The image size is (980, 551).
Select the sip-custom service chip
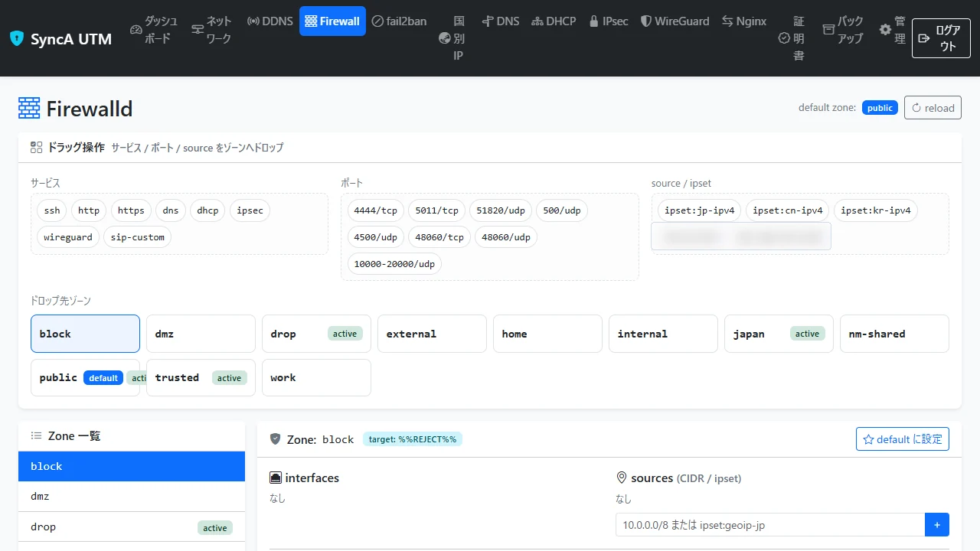(138, 237)
